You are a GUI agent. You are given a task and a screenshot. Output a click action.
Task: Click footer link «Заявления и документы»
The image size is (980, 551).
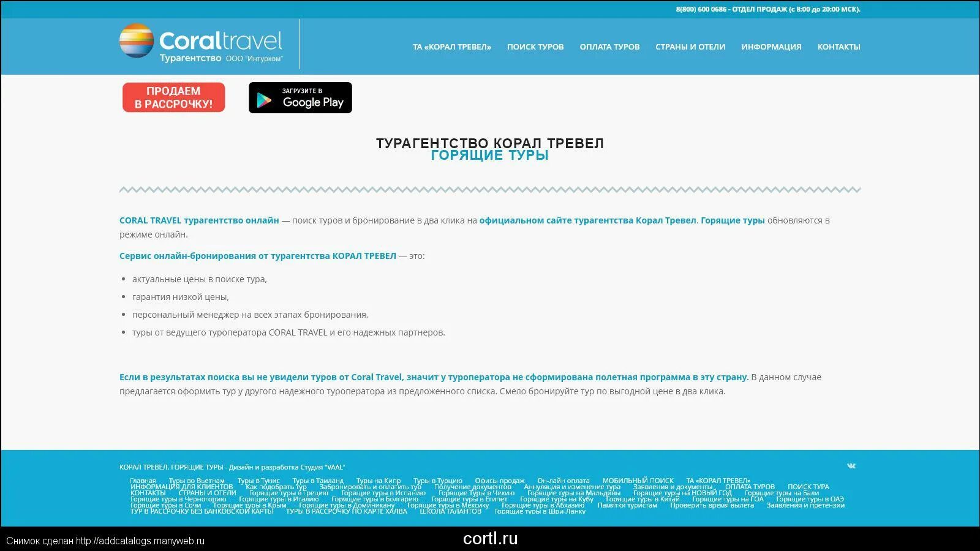673,487
